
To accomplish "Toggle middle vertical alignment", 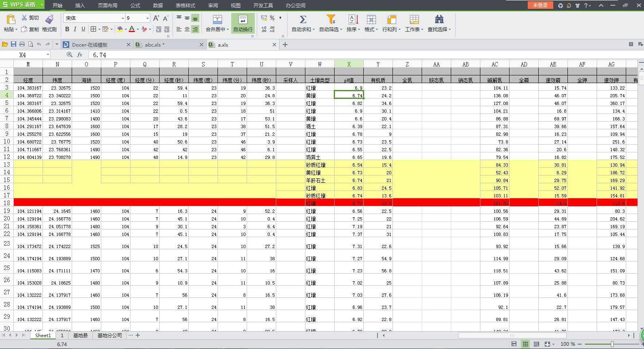I will pos(187,18).
